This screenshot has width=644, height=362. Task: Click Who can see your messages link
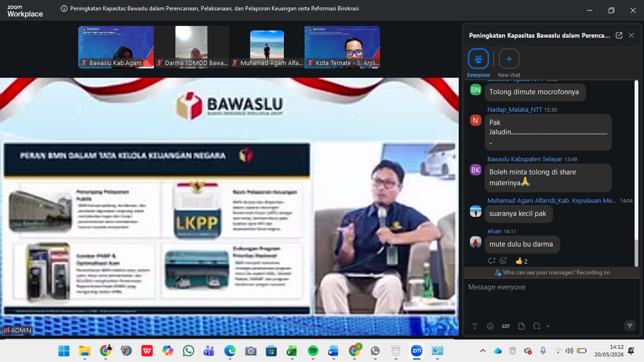[556, 272]
